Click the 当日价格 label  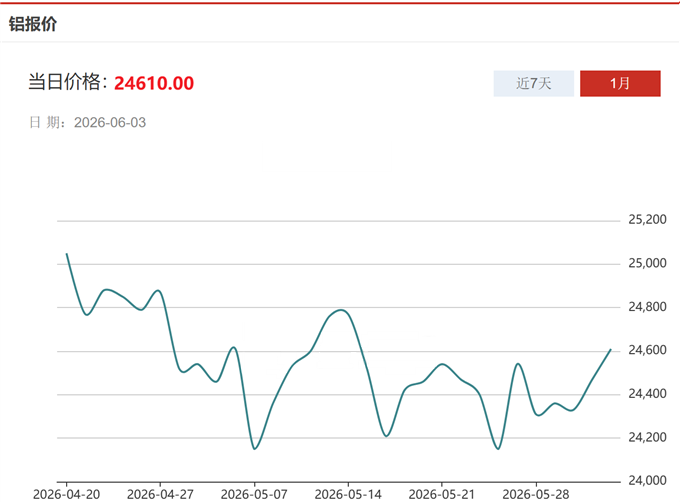[x=68, y=82]
